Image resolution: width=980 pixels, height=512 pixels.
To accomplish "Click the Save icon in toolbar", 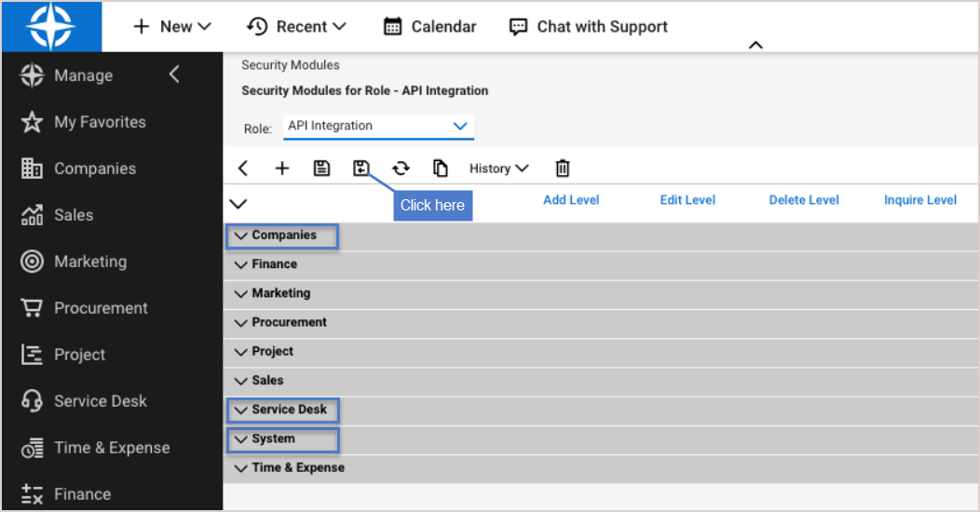I will point(321,168).
